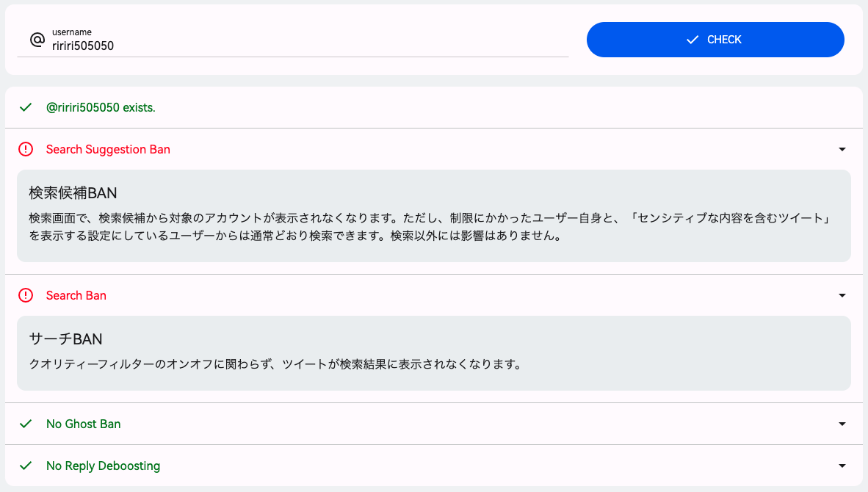This screenshot has height=492, width=868.
Task: Click the green checkmark beside the exists message
Action: 26,107
